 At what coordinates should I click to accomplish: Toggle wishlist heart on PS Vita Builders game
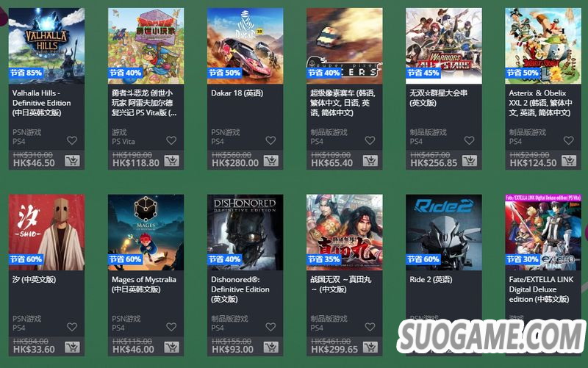171,140
